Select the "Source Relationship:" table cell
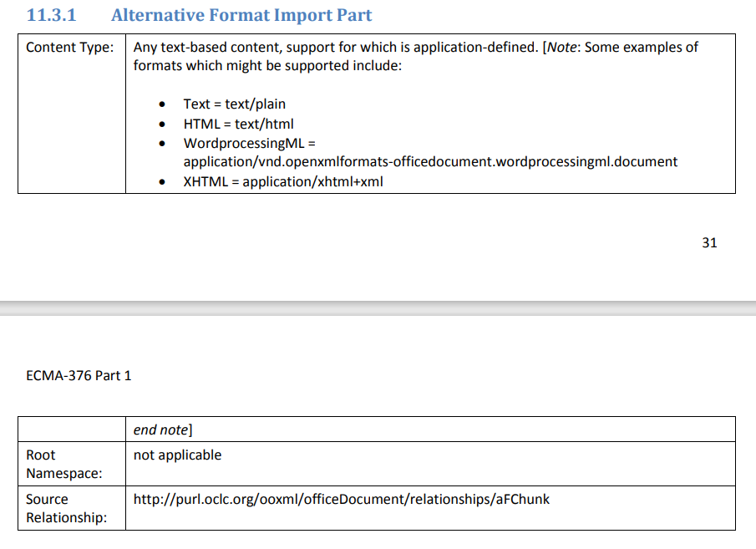 (66, 508)
